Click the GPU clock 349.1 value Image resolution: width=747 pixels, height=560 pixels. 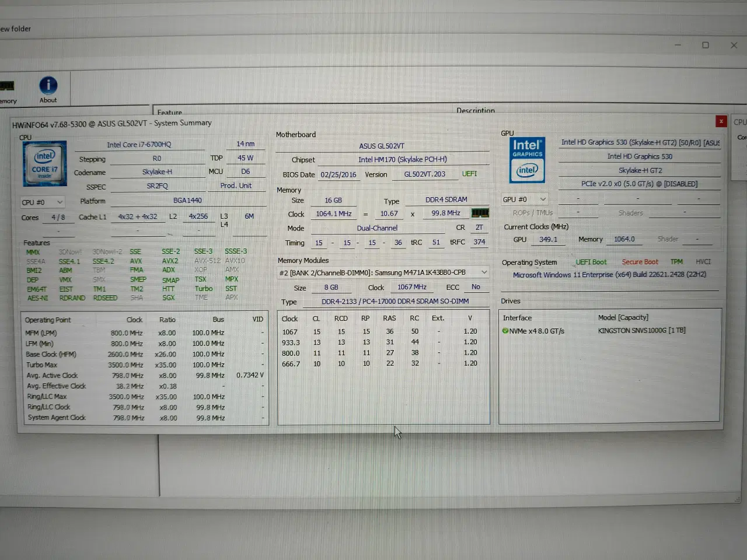[548, 239]
